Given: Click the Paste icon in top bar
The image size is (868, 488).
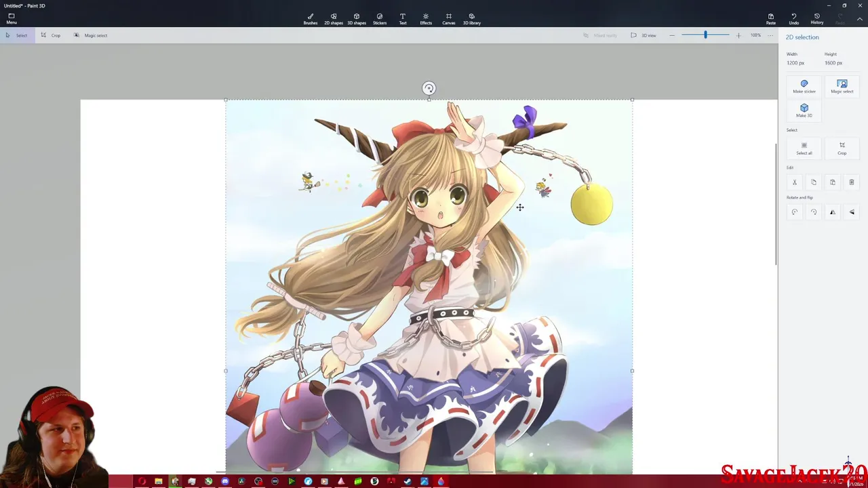Looking at the screenshot, I should (771, 19).
